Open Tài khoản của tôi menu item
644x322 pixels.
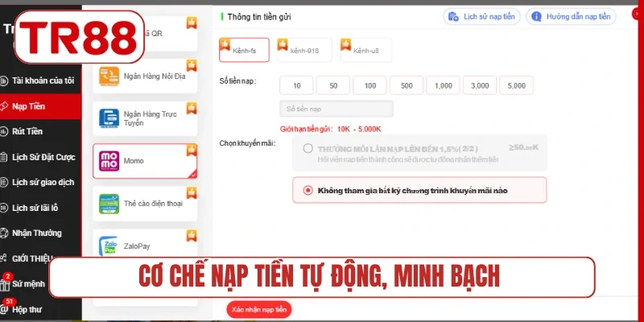coord(40,80)
